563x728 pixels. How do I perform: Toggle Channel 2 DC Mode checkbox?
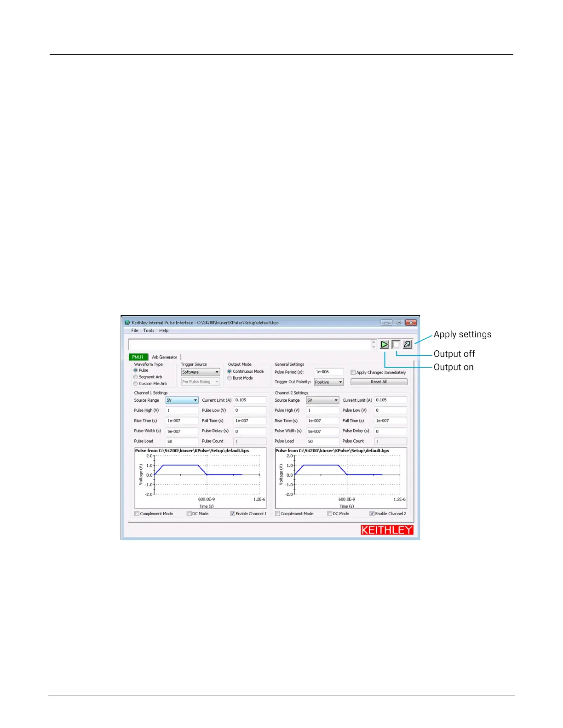(330, 513)
